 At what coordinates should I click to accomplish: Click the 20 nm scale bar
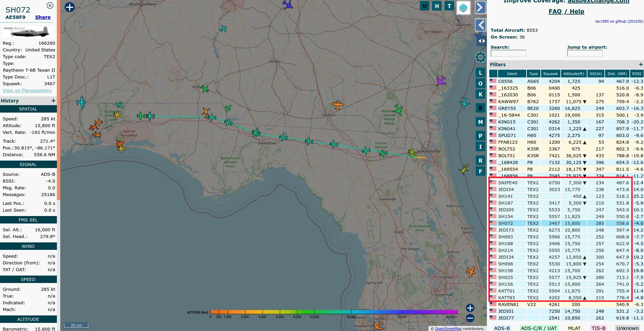click(76, 325)
